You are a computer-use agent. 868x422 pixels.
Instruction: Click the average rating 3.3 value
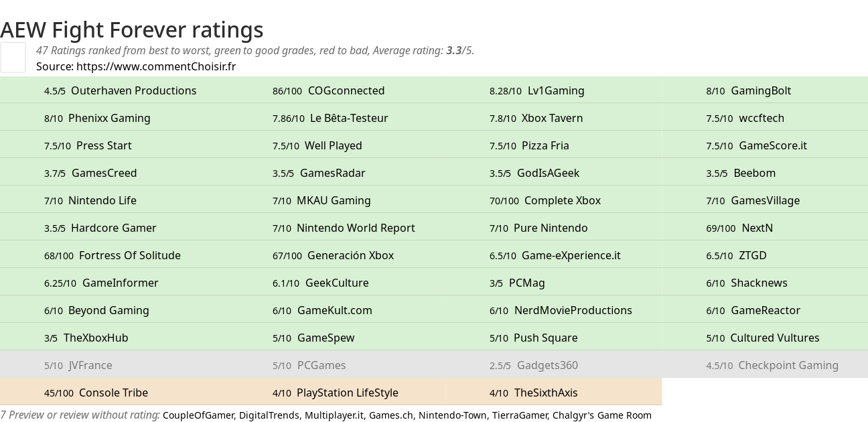[x=454, y=50]
